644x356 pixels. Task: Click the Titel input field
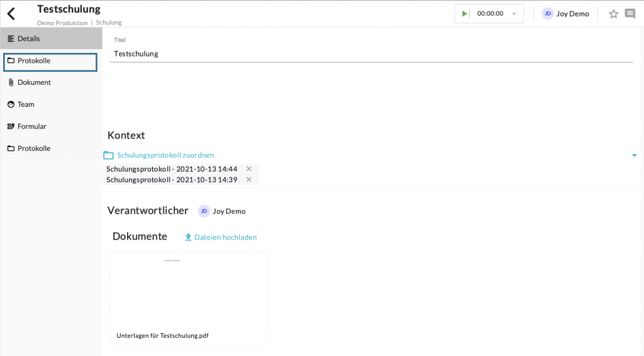pyautogui.click(x=372, y=54)
